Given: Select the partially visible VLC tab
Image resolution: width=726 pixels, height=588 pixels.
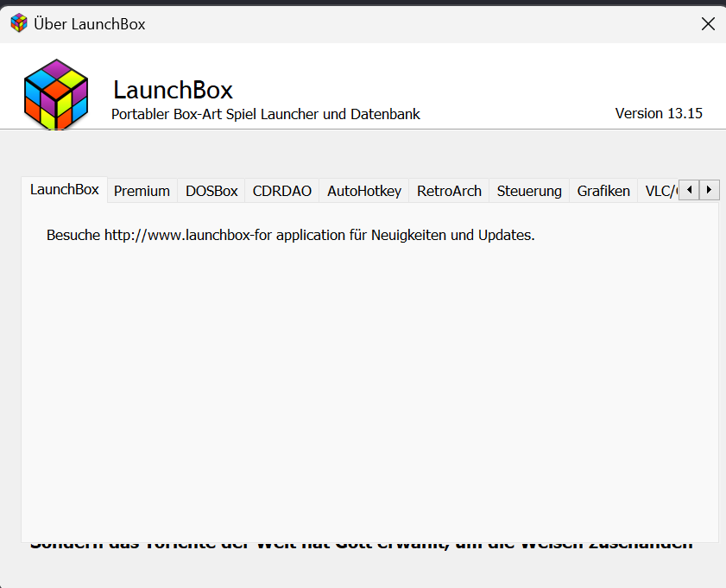Looking at the screenshot, I should coord(659,191).
